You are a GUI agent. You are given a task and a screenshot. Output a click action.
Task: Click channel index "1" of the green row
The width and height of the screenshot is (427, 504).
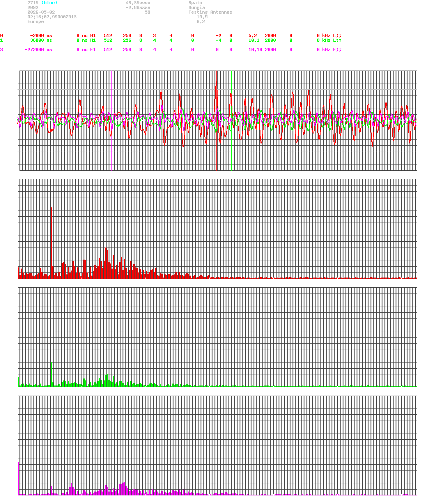2,40
